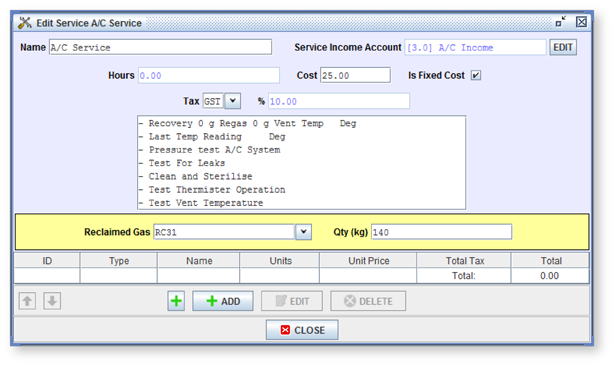Screen dimensions: 614x366
Task: Expand the Reclaimed Gas dropdown arrow
Action: pyautogui.click(x=303, y=232)
